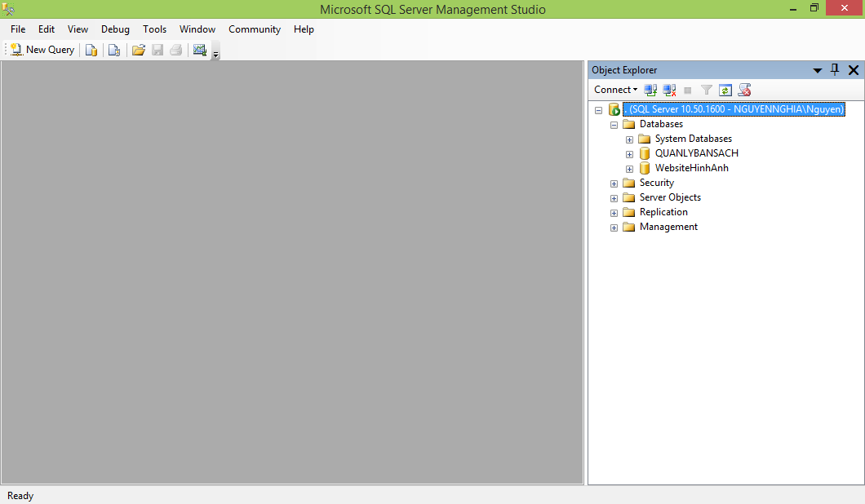The width and height of the screenshot is (865, 504).
Task: Open the View menu
Action: pos(78,29)
